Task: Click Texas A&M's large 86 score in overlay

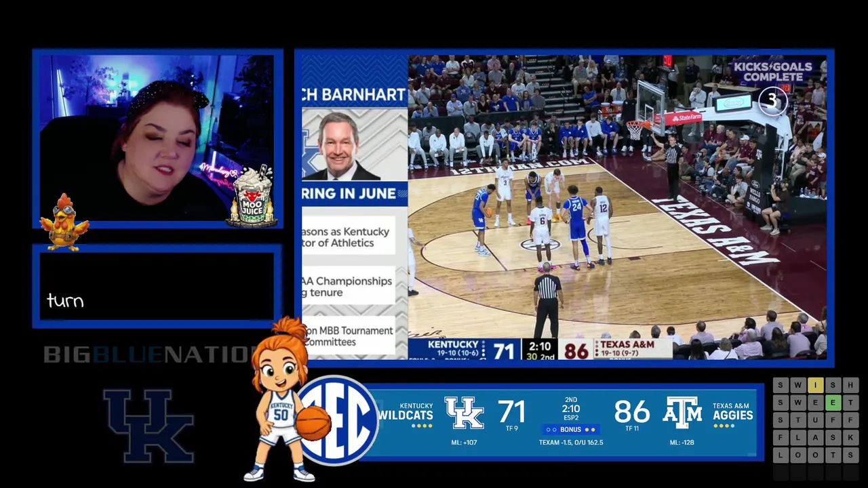Action: [x=632, y=411]
